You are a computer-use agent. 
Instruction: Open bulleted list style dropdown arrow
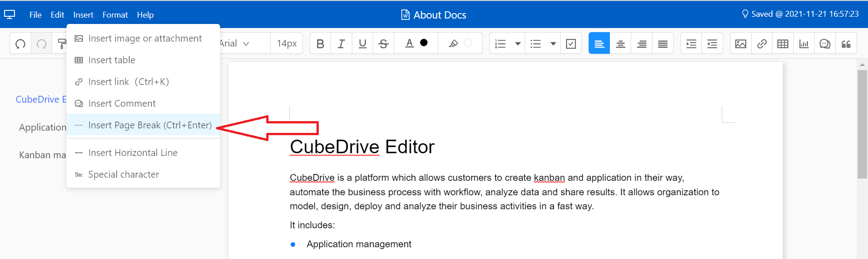(553, 44)
